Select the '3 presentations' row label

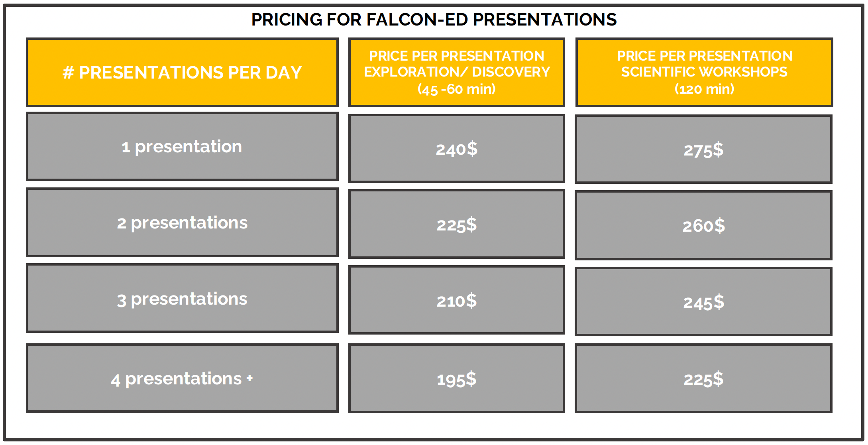coord(182,299)
